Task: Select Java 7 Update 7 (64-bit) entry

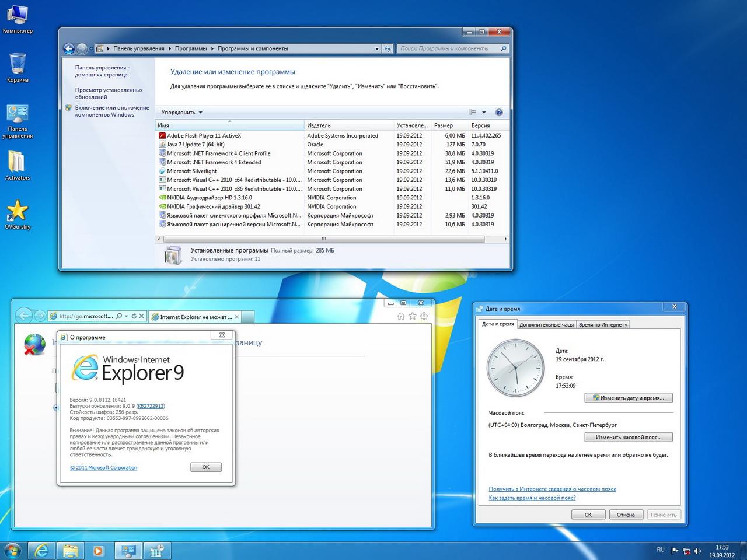Action: coord(332,145)
